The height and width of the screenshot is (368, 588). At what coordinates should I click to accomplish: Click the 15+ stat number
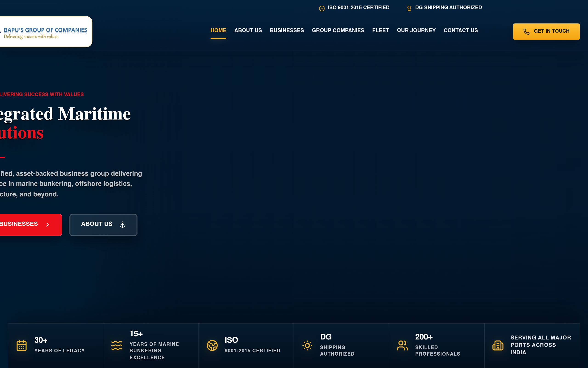click(x=136, y=334)
